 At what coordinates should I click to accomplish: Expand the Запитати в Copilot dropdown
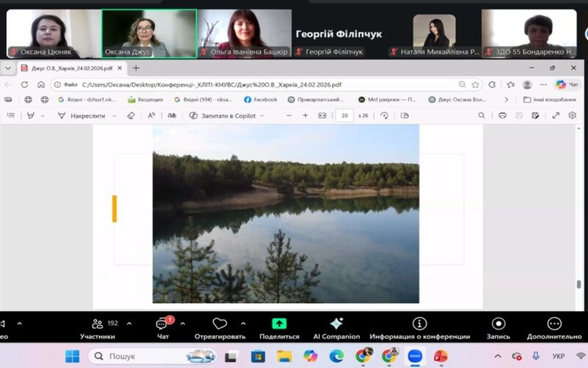[262, 116]
